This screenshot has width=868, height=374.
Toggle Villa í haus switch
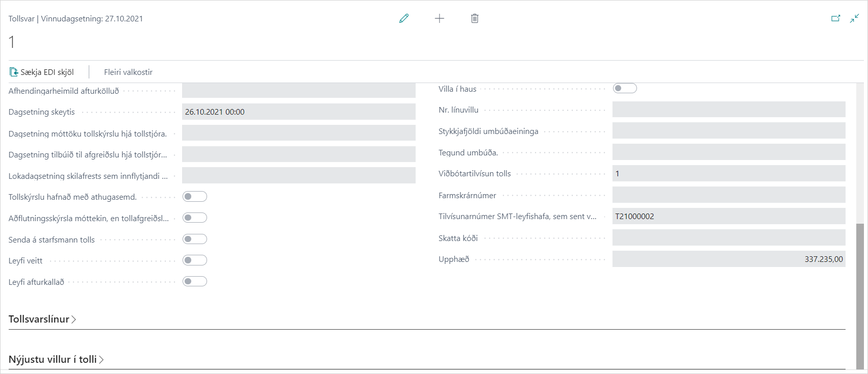point(624,89)
